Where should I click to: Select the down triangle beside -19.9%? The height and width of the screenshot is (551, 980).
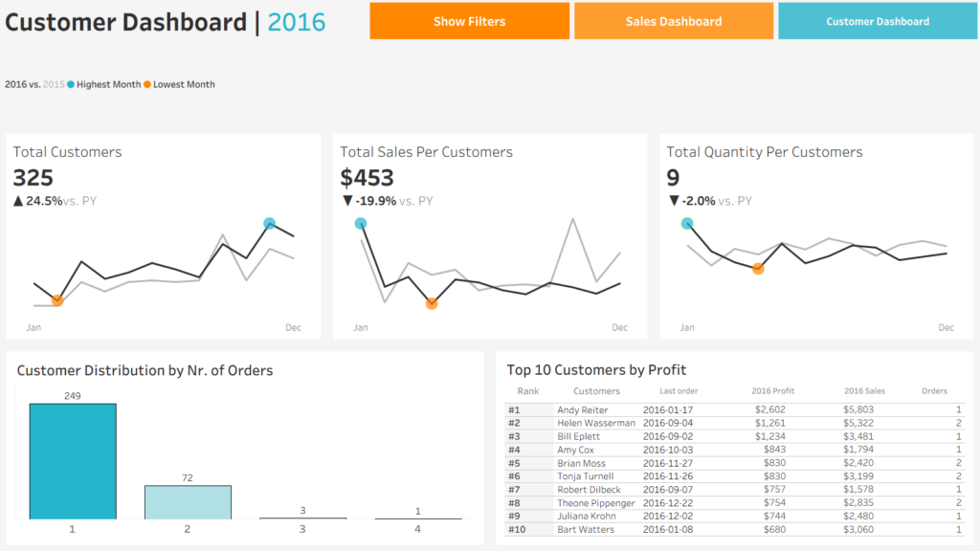[347, 201]
